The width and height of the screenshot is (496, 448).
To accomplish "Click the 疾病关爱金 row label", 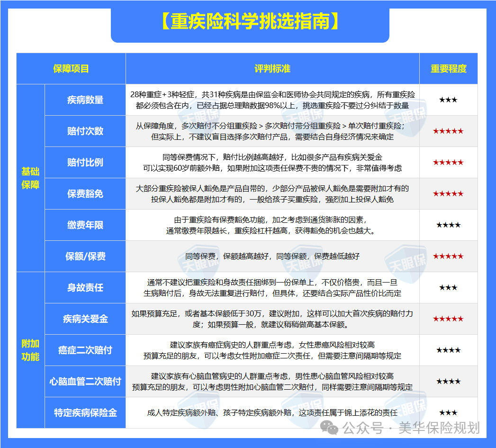I will (84, 319).
